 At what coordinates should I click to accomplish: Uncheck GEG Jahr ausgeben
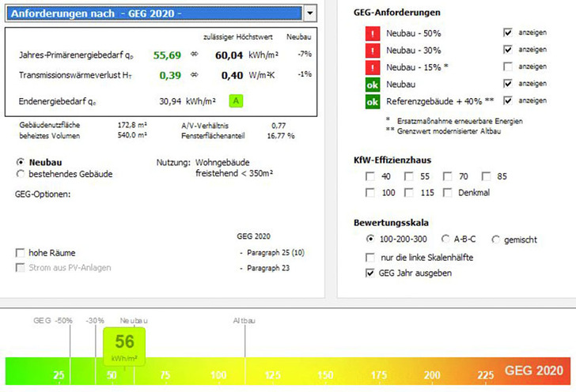coord(371,273)
